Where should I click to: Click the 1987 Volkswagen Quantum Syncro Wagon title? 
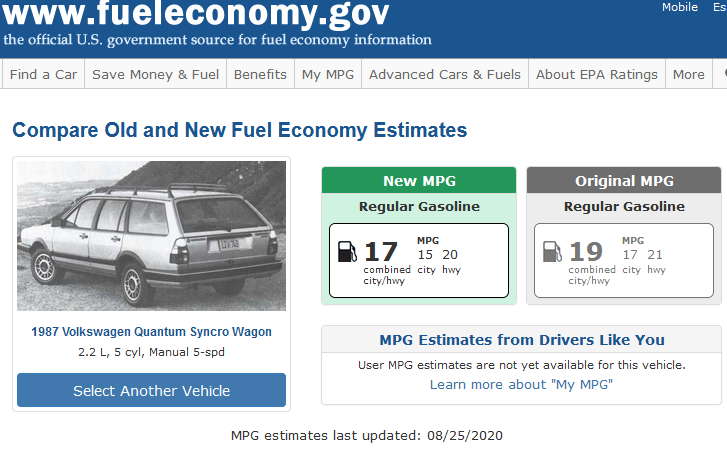pos(151,332)
